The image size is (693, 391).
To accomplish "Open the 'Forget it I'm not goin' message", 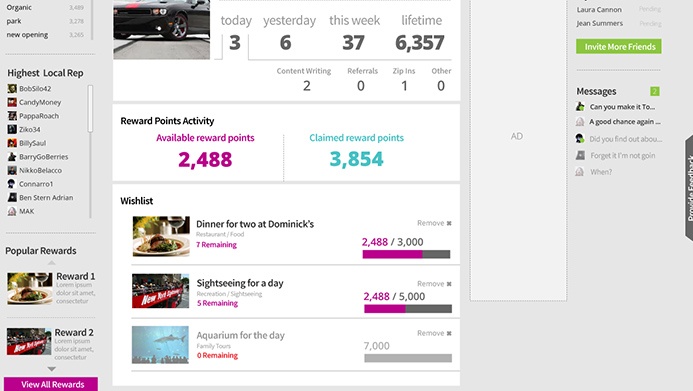I will pyautogui.click(x=623, y=156).
